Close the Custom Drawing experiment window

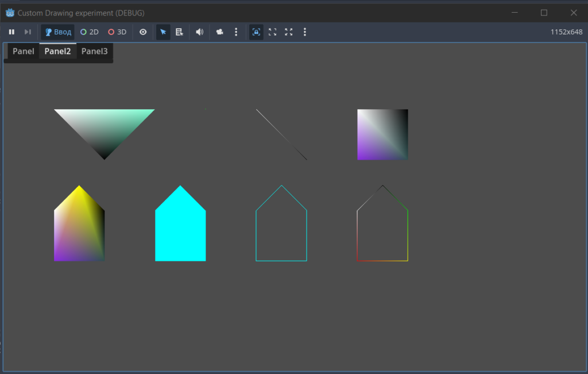point(574,13)
